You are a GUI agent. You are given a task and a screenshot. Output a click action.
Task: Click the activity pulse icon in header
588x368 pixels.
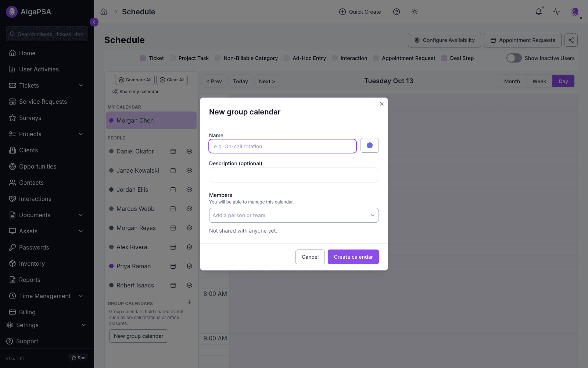[x=556, y=12]
